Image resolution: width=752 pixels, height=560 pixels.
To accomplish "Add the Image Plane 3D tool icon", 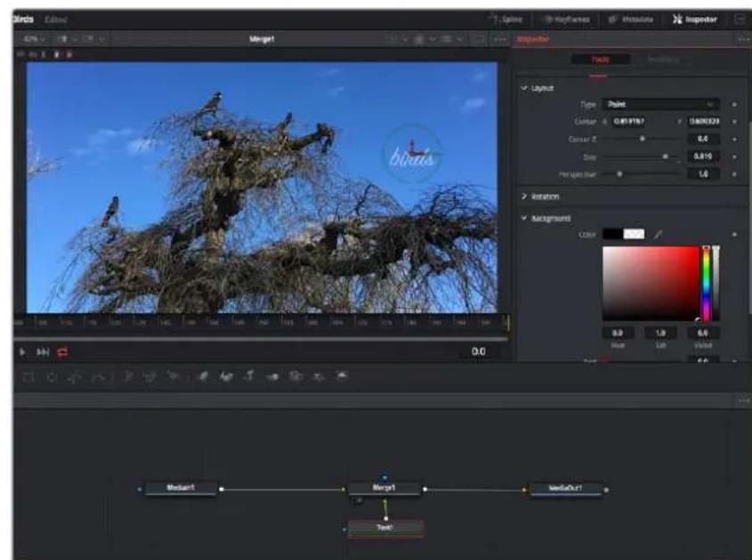I will point(203,377).
